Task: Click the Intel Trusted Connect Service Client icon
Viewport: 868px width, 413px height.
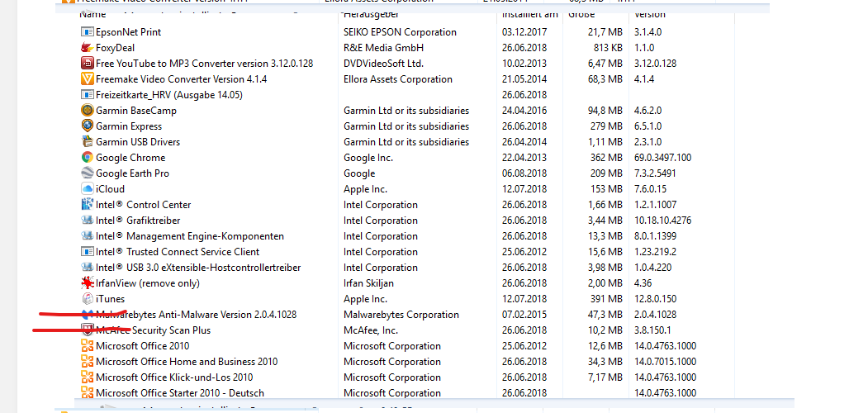Action: pyautogui.click(x=87, y=251)
